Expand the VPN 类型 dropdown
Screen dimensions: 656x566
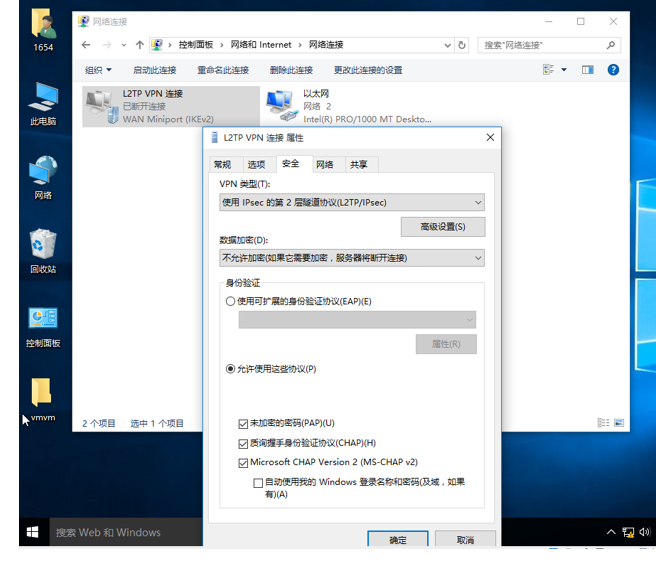(478, 203)
